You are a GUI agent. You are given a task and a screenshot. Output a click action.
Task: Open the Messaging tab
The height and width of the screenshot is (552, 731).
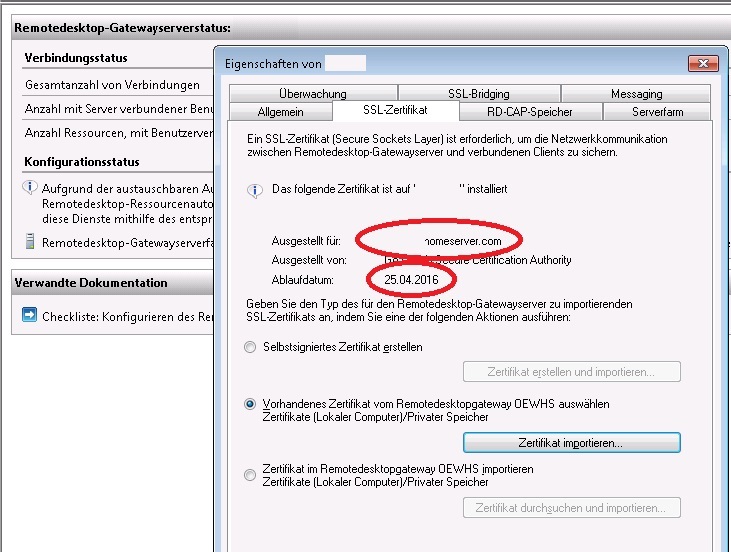(636, 94)
